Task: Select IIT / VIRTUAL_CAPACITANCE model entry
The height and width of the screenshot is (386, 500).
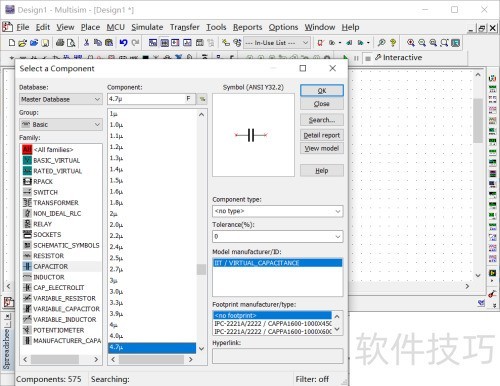Action: pyautogui.click(x=277, y=263)
